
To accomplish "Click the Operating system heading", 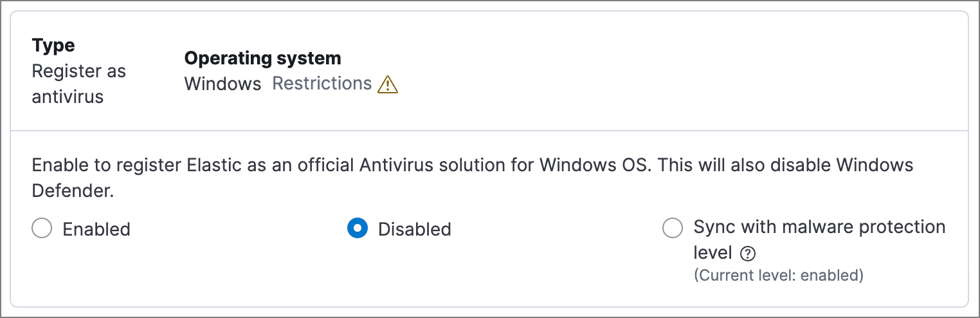I will 262,59.
